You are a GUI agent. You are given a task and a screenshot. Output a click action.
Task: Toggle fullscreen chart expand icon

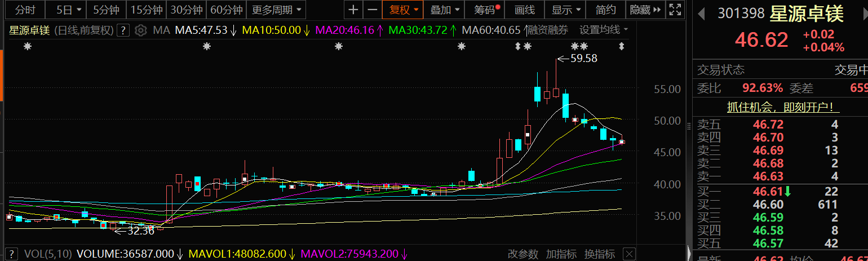click(674, 10)
